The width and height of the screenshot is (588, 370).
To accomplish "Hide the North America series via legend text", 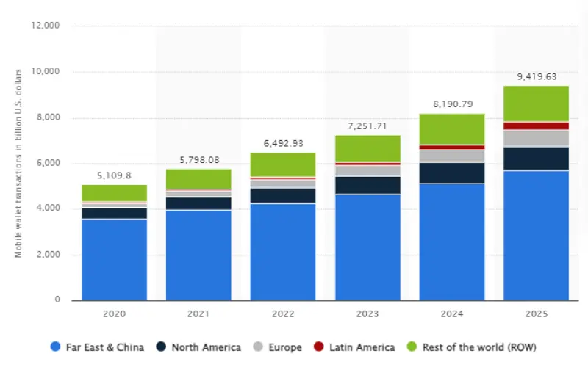I will 205,347.
